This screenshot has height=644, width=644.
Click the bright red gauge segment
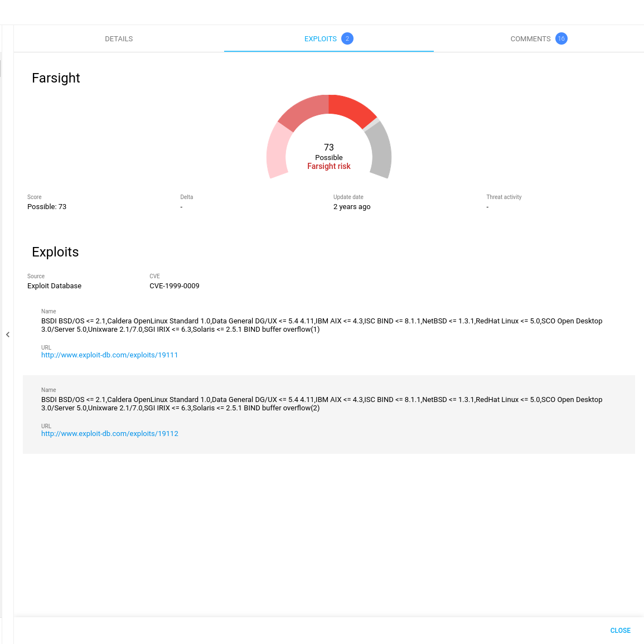pyautogui.click(x=350, y=109)
